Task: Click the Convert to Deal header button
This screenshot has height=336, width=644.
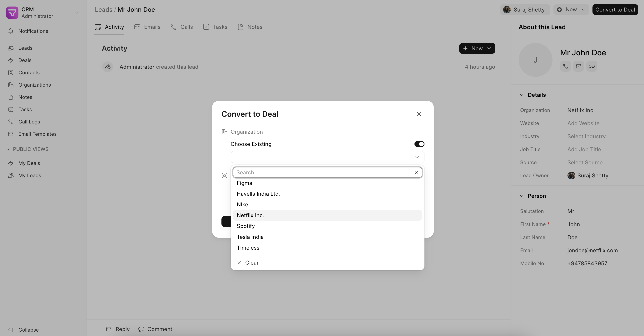Action: click(615, 9)
